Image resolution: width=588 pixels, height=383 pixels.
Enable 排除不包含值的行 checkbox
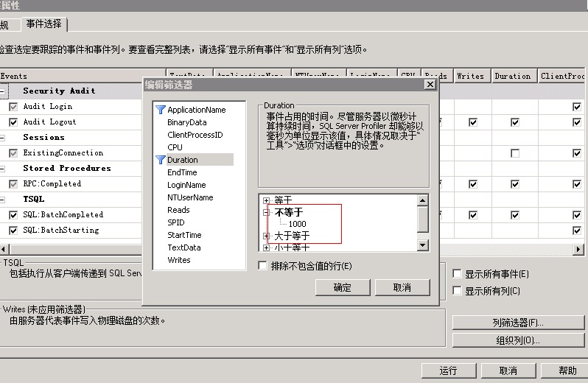262,266
